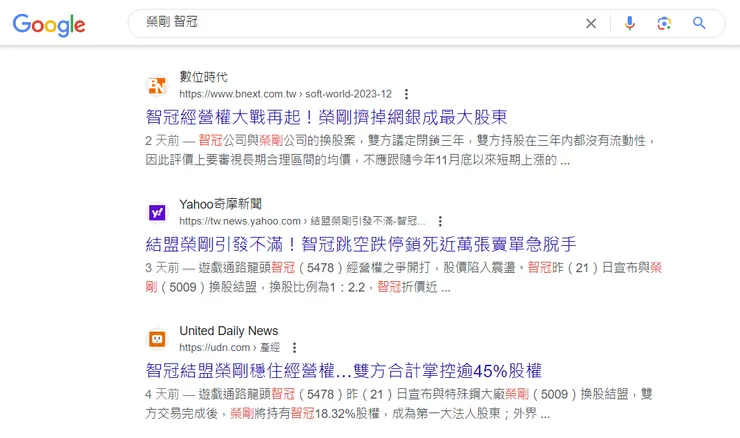Open more options for the Yahoo news result

click(x=440, y=221)
